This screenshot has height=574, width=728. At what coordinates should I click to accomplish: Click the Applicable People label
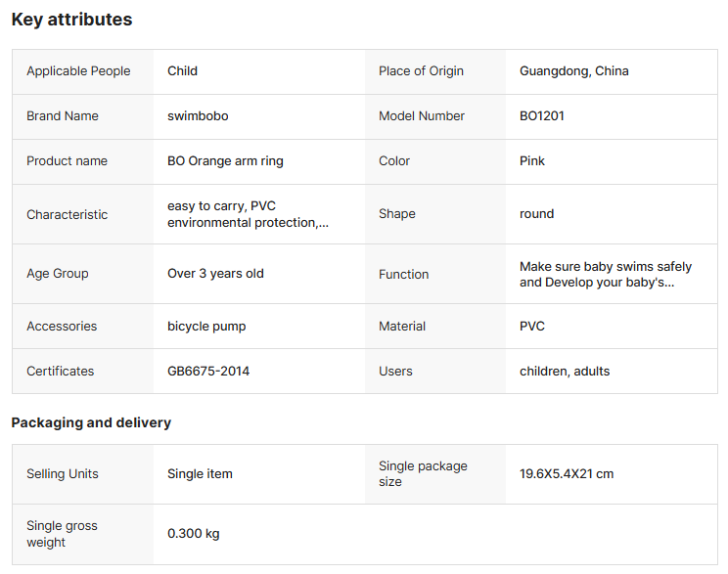tap(77, 71)
